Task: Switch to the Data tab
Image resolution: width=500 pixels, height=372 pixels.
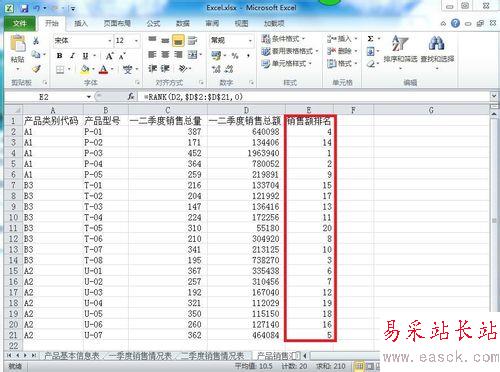Action: click(x=183, y=23)
